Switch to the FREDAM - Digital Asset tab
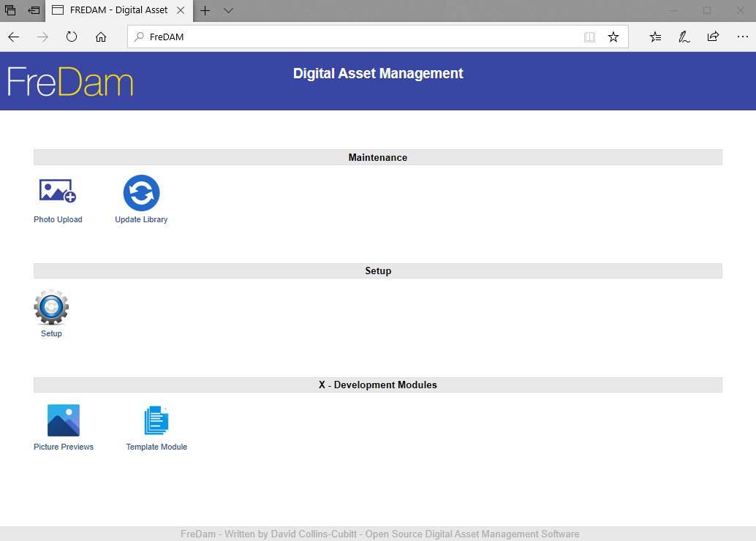This screenshot has height=541, width=756. [x=118, y=10]
